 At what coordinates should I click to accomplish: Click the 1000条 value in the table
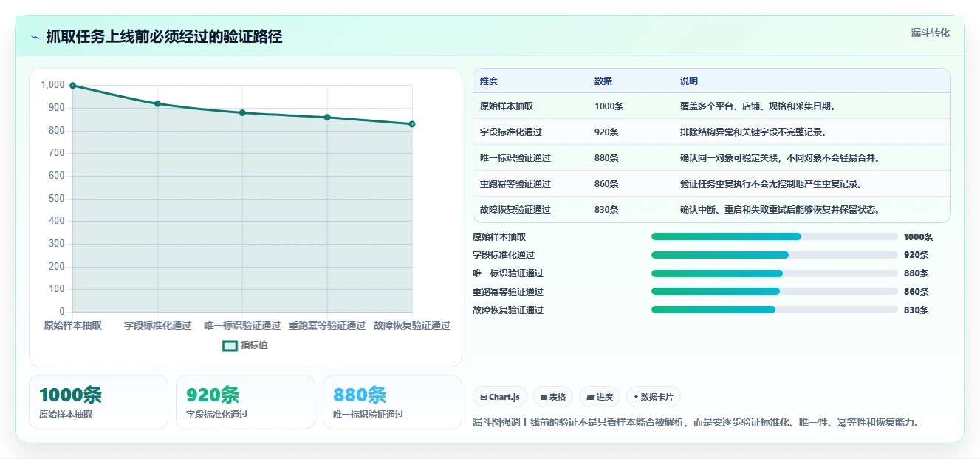pyautogui.click(x=609, y=106)
